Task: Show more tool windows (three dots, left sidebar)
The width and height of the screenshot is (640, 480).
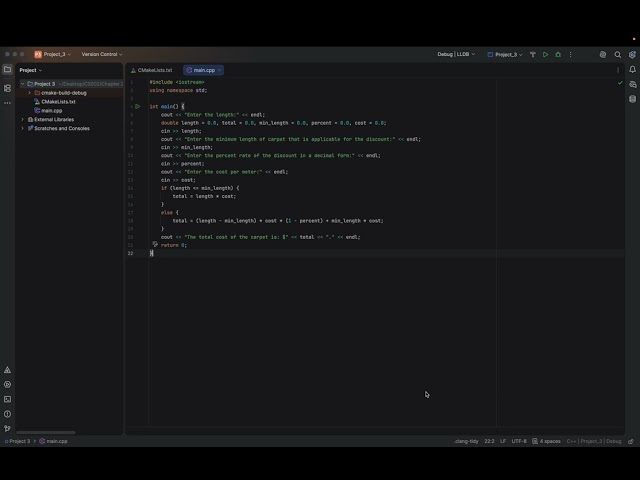Action: 7,103
